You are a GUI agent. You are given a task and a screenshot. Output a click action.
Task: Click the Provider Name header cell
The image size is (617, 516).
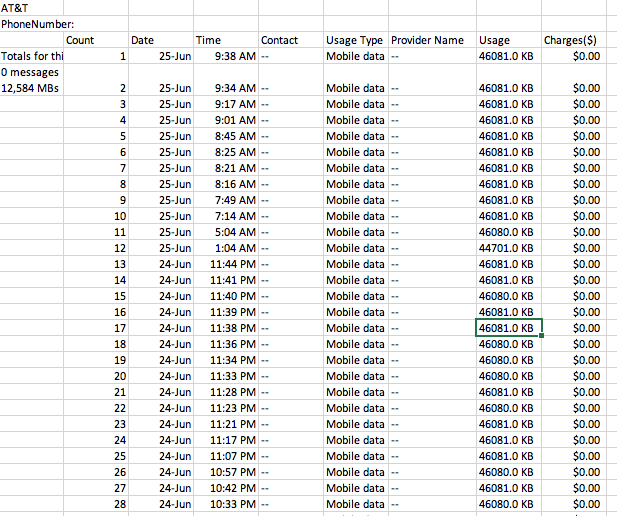427,40
